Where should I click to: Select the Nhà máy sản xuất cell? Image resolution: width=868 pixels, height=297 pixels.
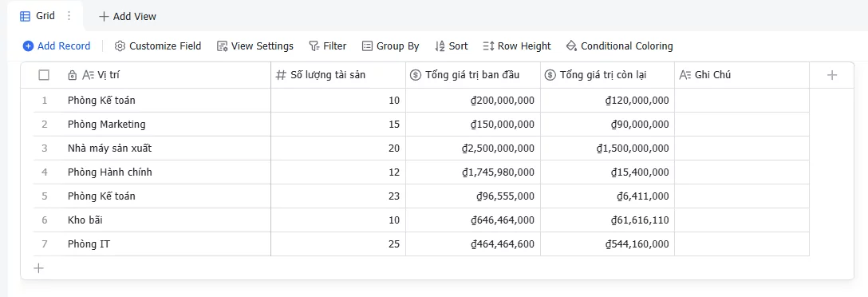tap(165, 148)
